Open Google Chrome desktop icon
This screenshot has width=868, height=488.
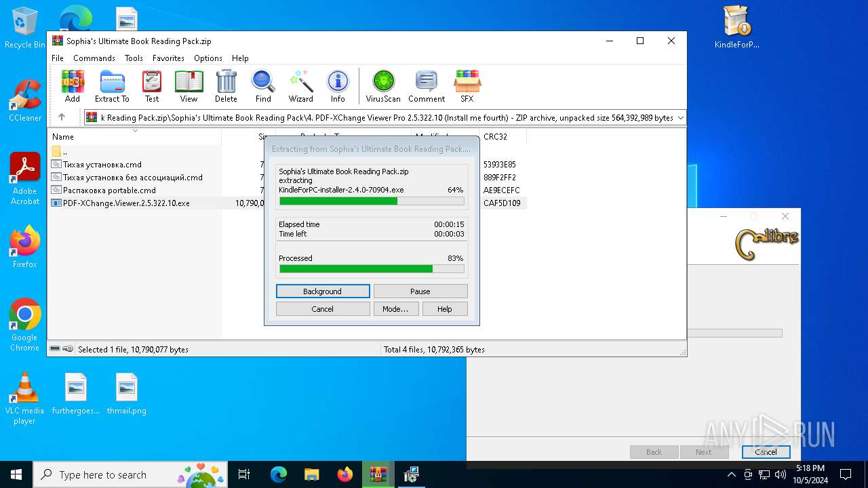25,325
